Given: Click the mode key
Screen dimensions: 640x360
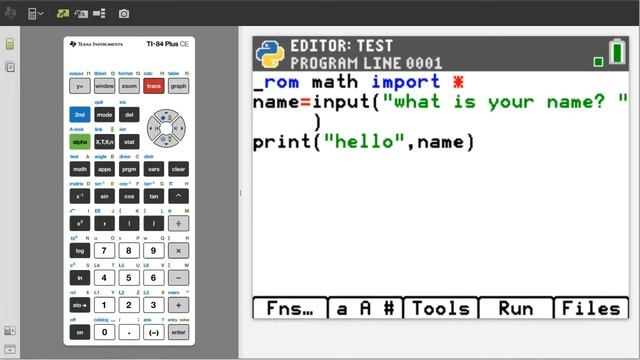Looking at the screenshot, I should tap(104, 115).
